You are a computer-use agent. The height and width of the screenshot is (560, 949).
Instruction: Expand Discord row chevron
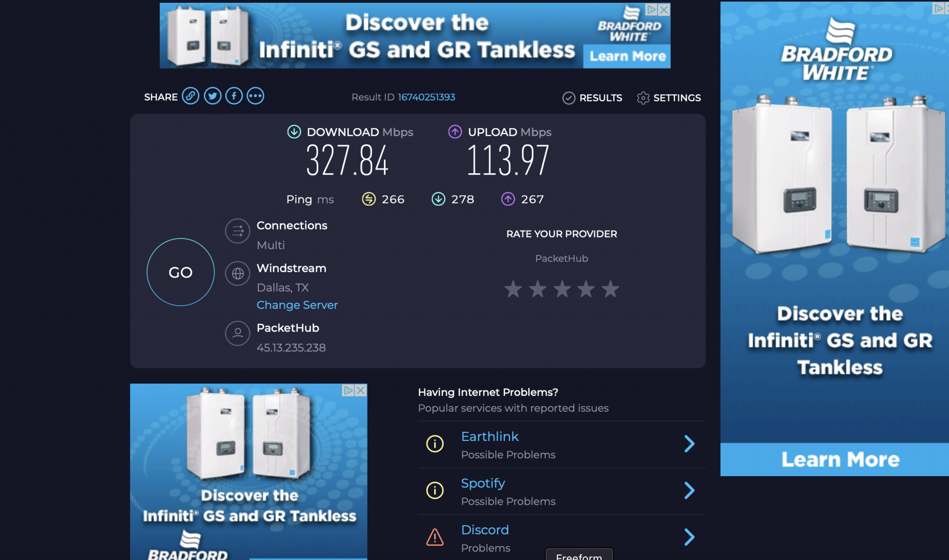tap(690, 537)
